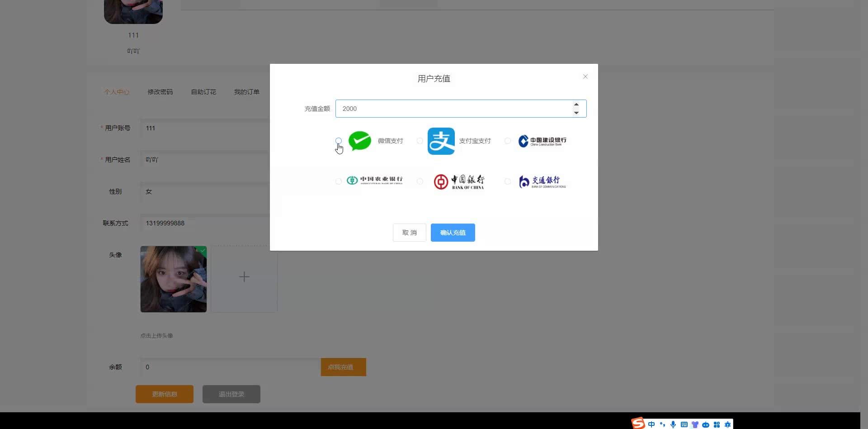Activate the Sogou voice input microphone
The width and height of the screenshot is (868, 429).
pyautogui.click(x=673, y=424)
